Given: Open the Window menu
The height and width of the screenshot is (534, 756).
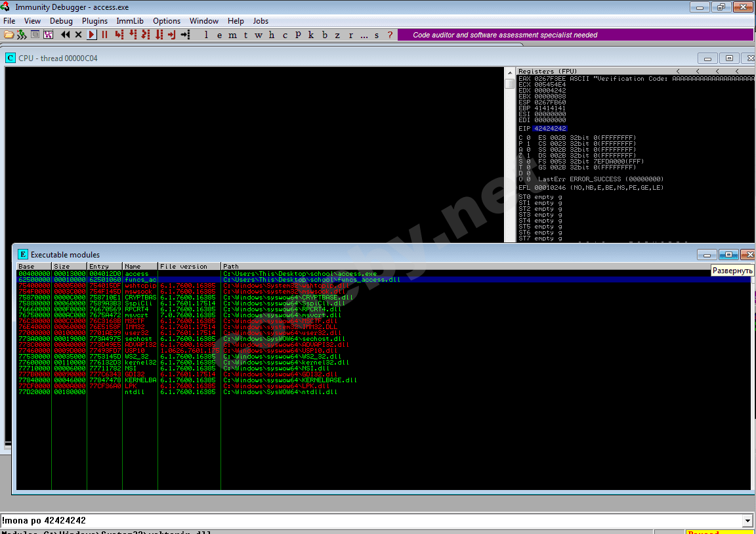Looking at the screenshot, I should pyautogui.click(x=203, y=21).
